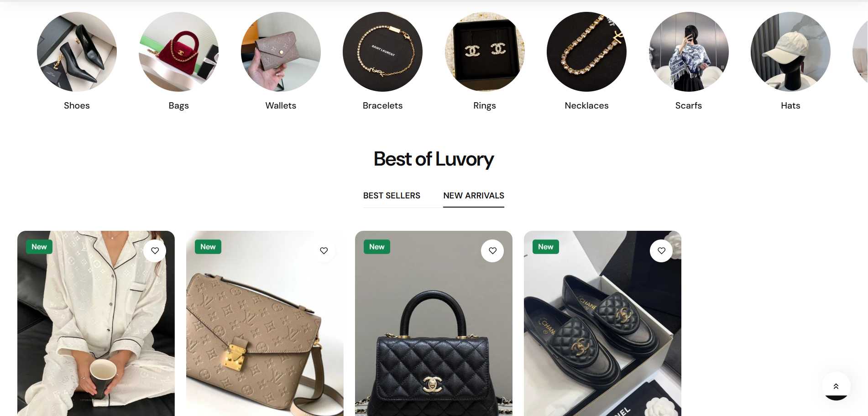Add beige monogram bag to wishlist
This screenshot has height=416, width=868.
[x=324, y=251]
